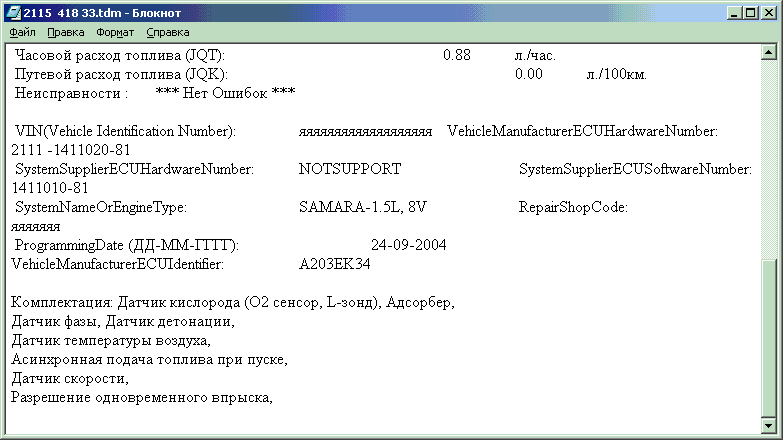The height and width of the screenshot is (440, 783).
Task: Click the date '24-09-2004'
Action: [x=408, y=245]
